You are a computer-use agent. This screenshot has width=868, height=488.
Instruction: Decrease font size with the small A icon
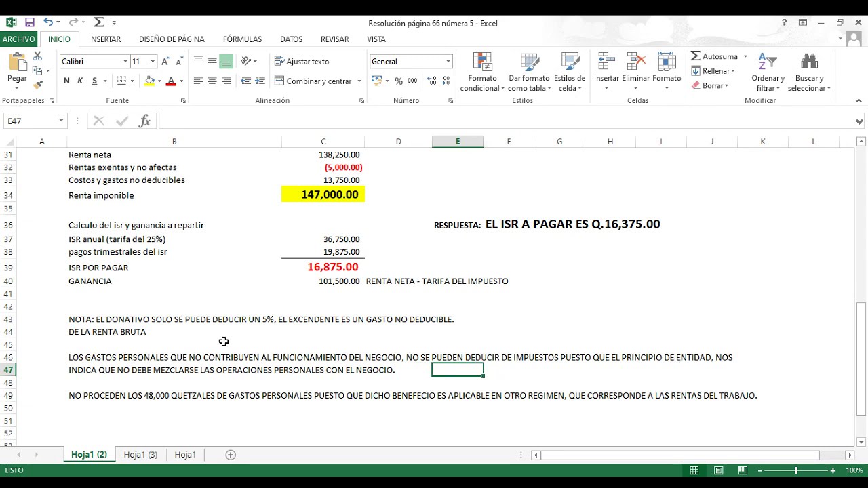178,62
